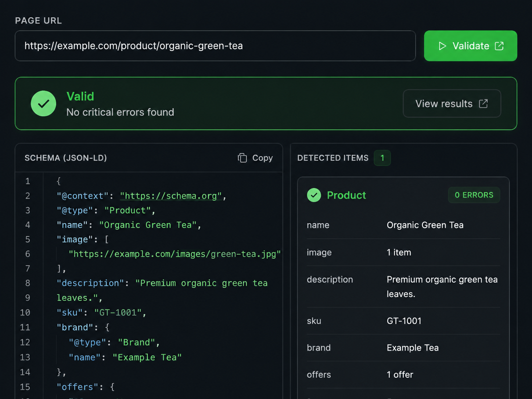Click "Example Tea" string on line 13
This screenshot has width=532, height=399.
click(147, 357)
